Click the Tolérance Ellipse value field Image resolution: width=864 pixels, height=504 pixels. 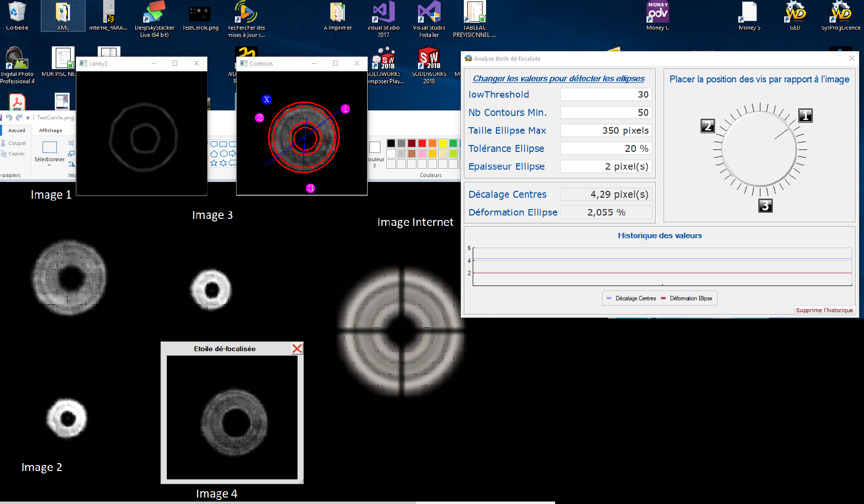pyautogui.click(x=606, y=148)
